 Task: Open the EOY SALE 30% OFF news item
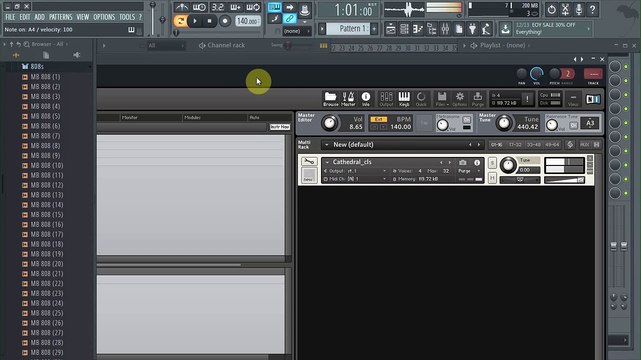tap(552, 28)
